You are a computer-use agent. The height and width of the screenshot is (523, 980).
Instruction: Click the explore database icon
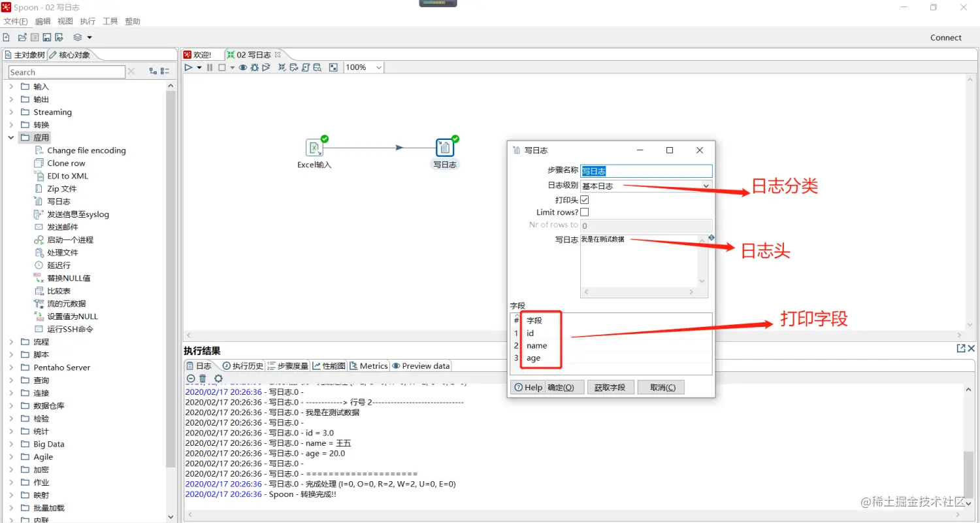tap(318, 67)
